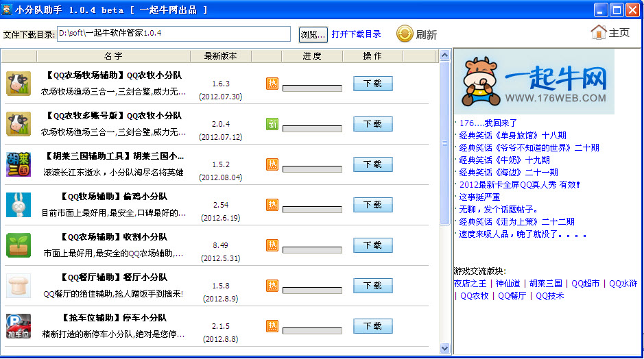Image resolution: width=644 pixels, height=359 pixels.
Task: Select title 【QQ餐厅辅助】餐厅小分队
Action: pos(114,277)
